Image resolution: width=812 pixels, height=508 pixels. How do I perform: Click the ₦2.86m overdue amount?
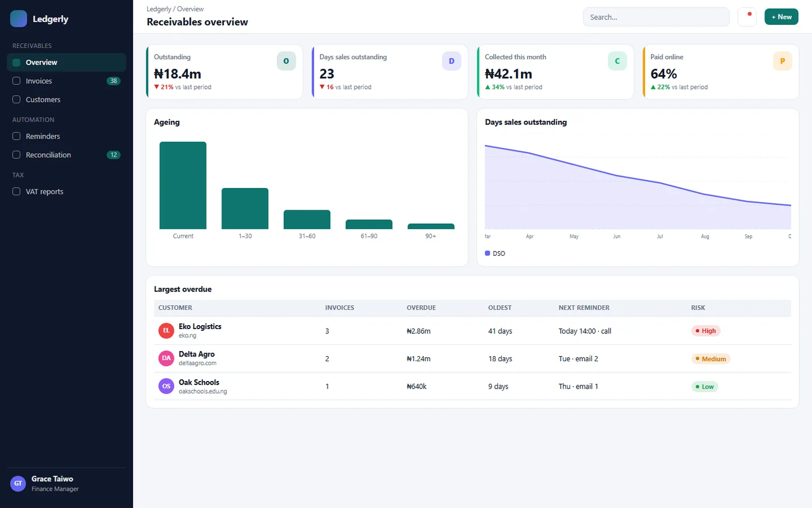coord(419,331)
